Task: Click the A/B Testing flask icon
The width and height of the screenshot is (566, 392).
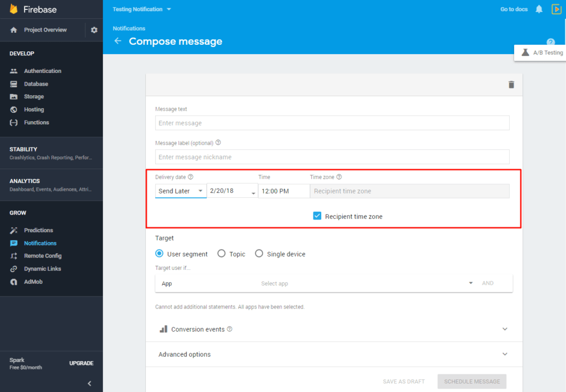Action: [x=526, y=53]
